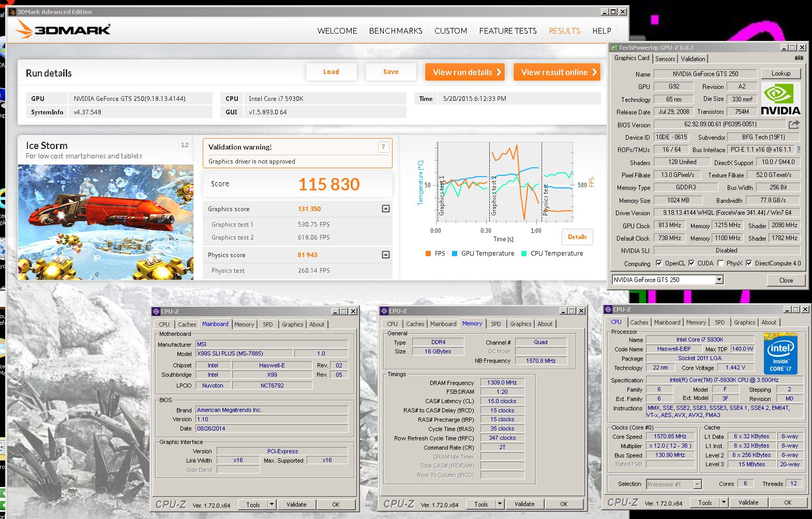Click the Close button in GPU-Z
Viewport: 812px width, 519px height.
click(786, 280)
